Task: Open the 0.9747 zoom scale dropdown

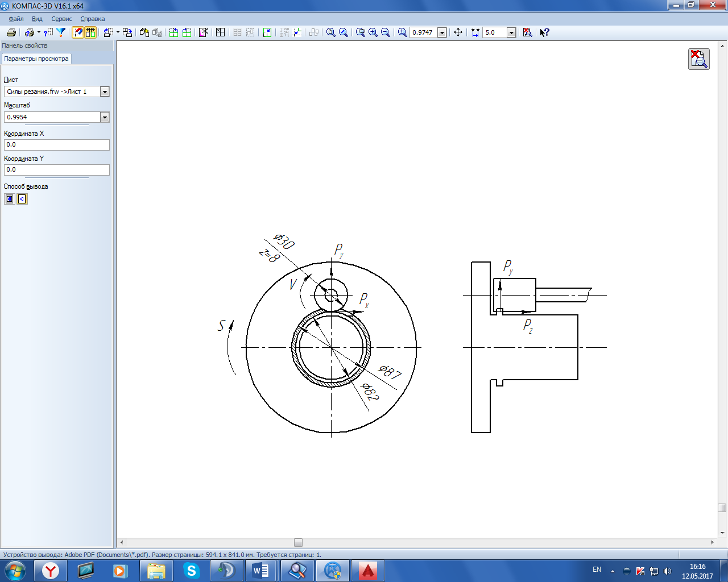Action: click(442, 32)
